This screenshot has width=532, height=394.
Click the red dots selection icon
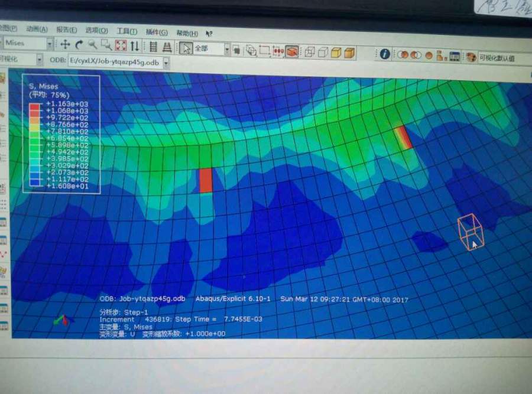(x=278, y=51)
